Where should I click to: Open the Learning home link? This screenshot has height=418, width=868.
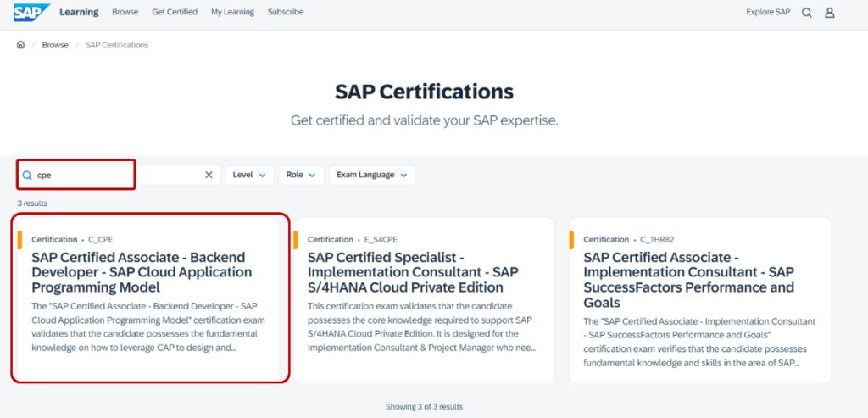point(79,12)
